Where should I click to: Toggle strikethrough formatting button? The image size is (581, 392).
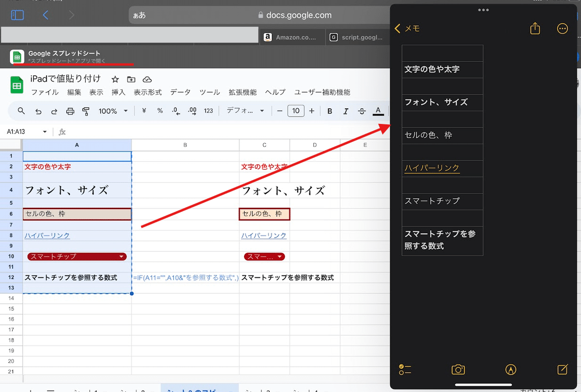click(x=362, y=111)
